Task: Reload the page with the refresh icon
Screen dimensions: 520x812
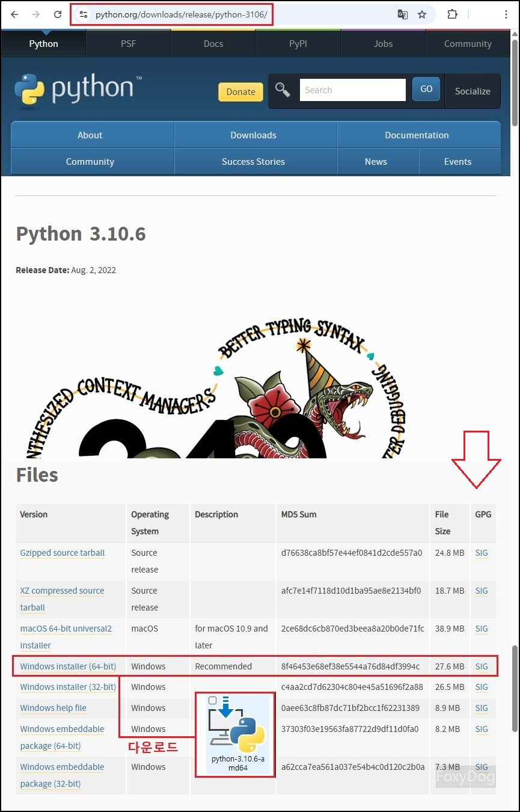Action: [x=58, y=14]
